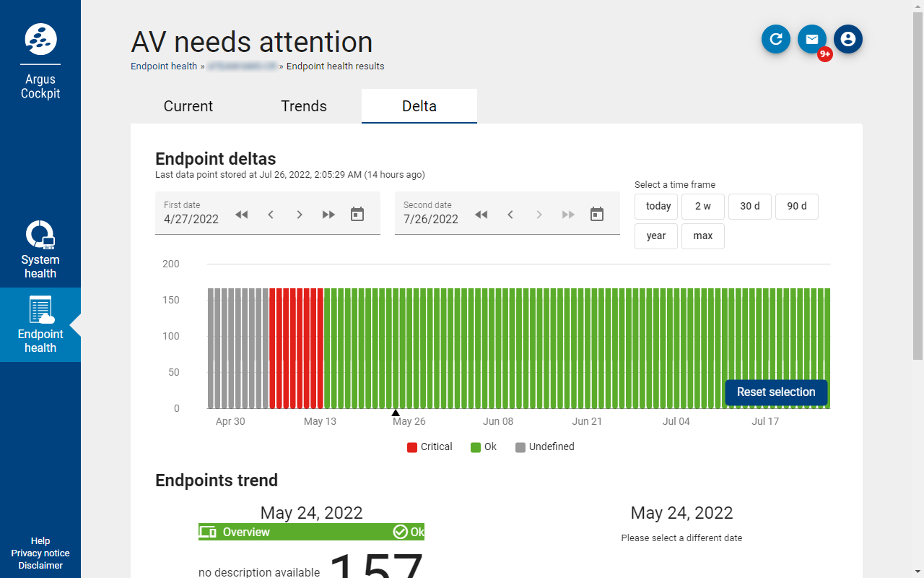The height and width of the screenshot is (578, 924).
Task: Step Second date back one day
Action: click(x=510, y=215)
